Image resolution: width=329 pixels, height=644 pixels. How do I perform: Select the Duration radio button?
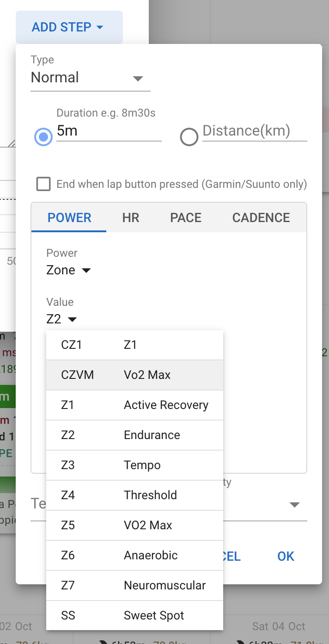tap(43, 137)
